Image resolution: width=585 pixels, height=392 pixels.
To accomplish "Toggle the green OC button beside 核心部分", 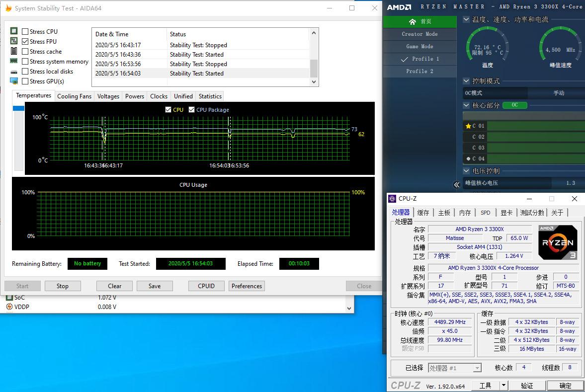I will [x=515, y=105].
